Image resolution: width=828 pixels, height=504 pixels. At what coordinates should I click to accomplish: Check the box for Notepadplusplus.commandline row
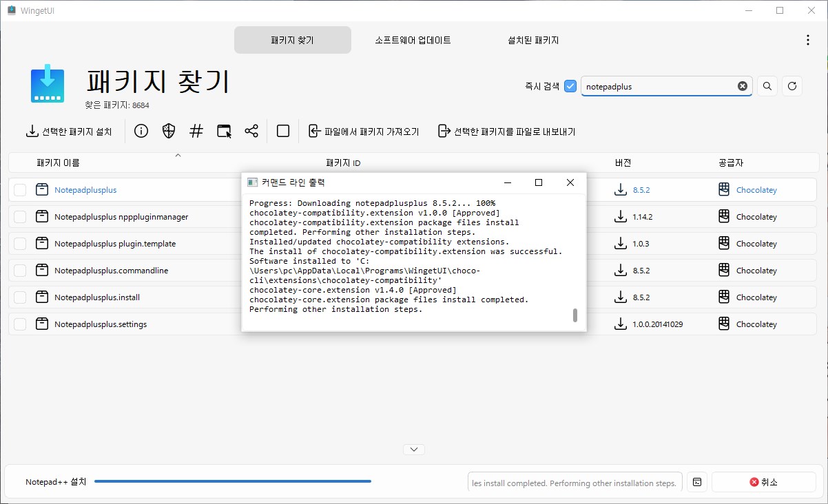[x=20, y=270]
